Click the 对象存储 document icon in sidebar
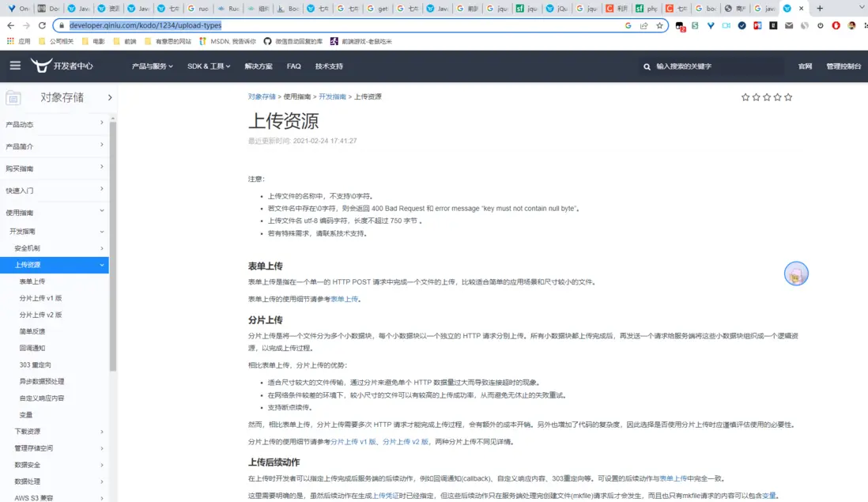 (x=13, y=98)
